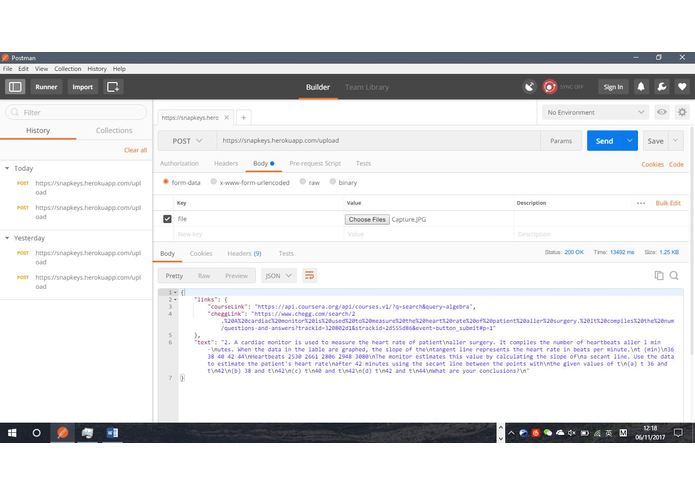Open Cortana search circle in taskbar

(x=36, y=433)
